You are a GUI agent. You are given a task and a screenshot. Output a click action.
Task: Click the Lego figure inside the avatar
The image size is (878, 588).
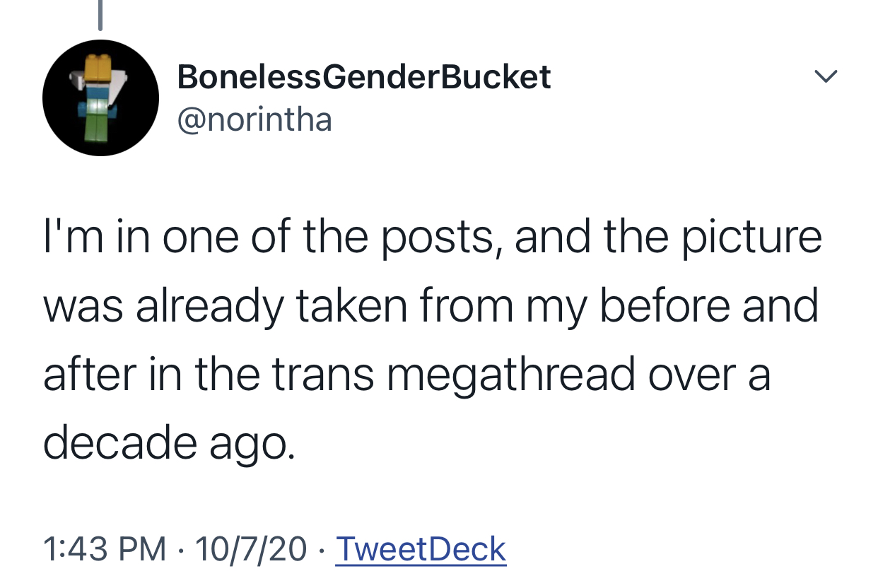coord(99,99)
